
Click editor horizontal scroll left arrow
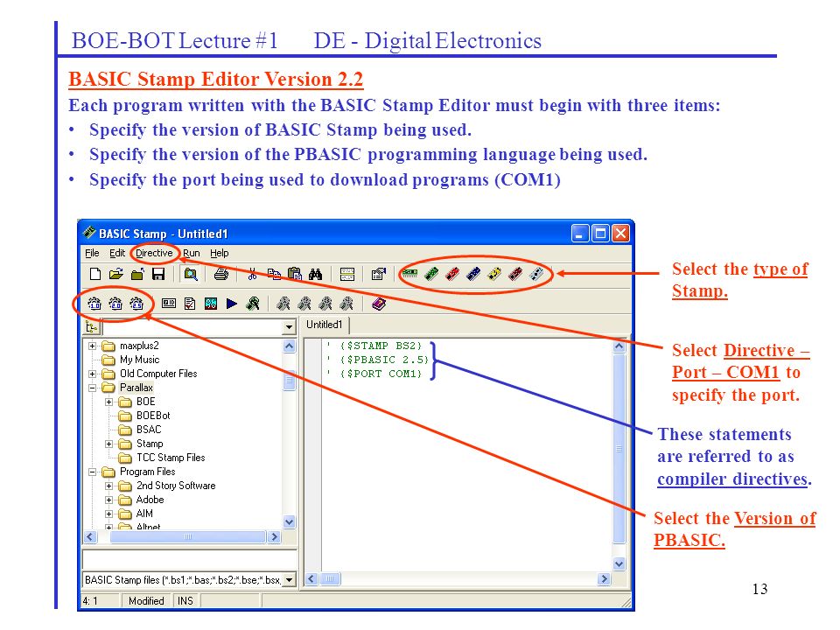[x=311, y=579]
